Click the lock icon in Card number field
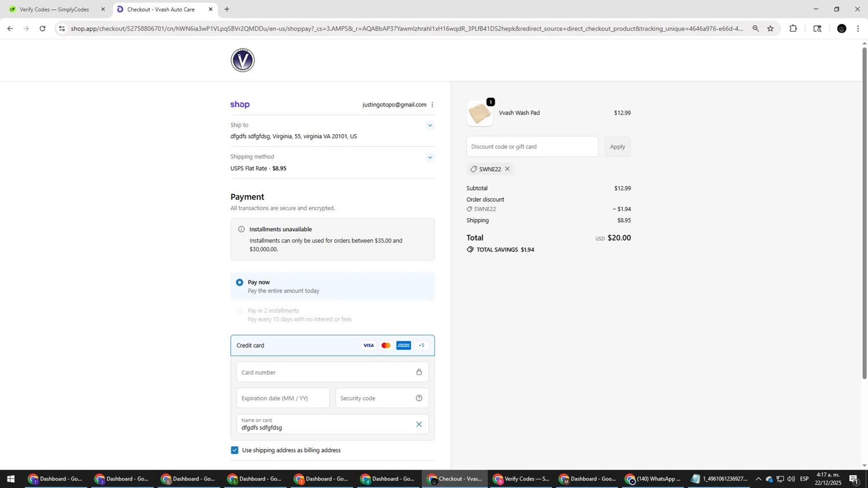Screen dimensions: 868x488 [419, 372]
